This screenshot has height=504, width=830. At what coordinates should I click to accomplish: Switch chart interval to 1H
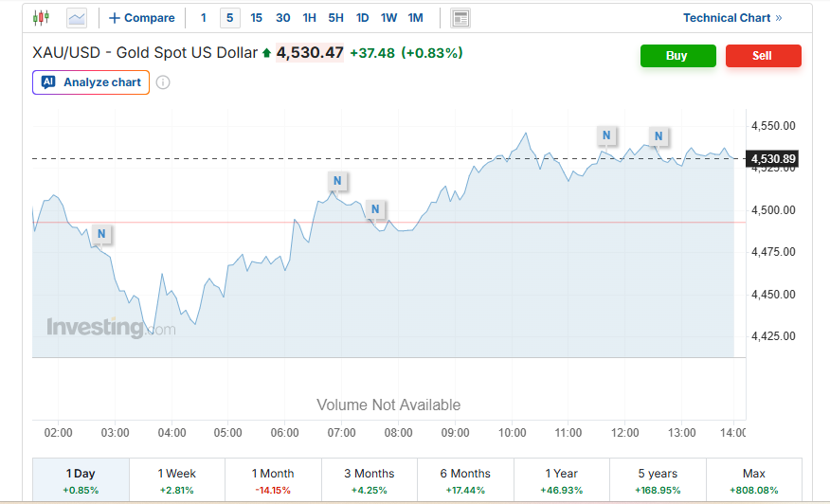(310, 17)
